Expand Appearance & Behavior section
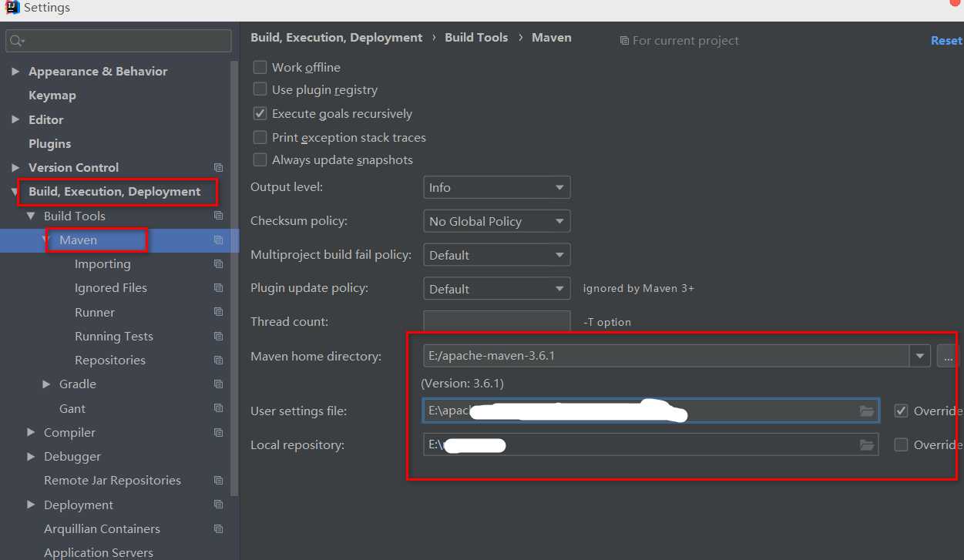 tap(15, 72)
